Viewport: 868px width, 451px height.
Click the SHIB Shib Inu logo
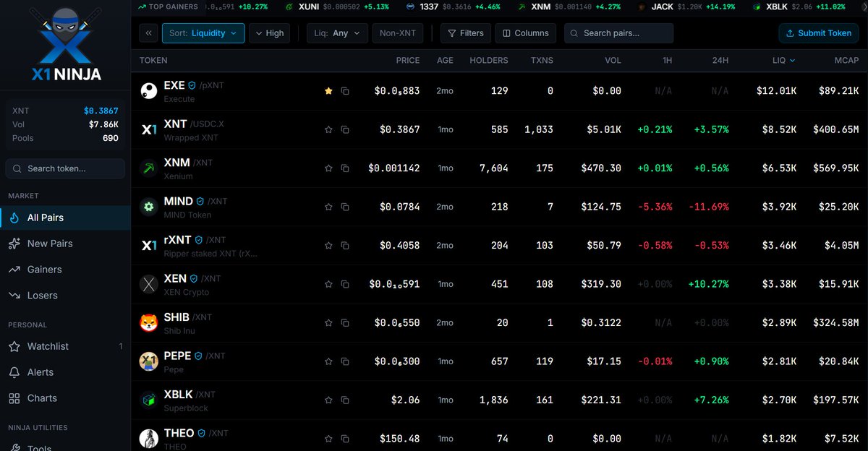[148, 322]
